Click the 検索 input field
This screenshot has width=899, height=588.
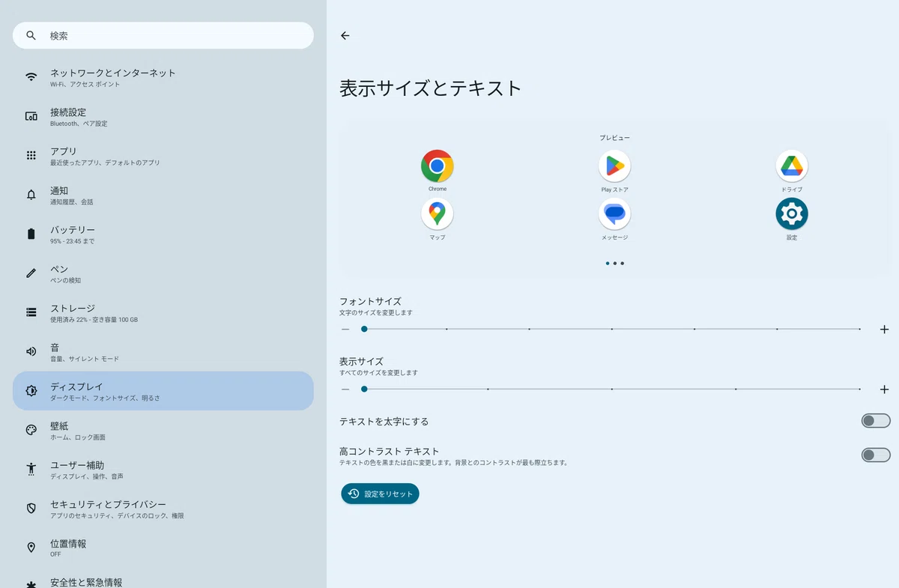[163, 35]
